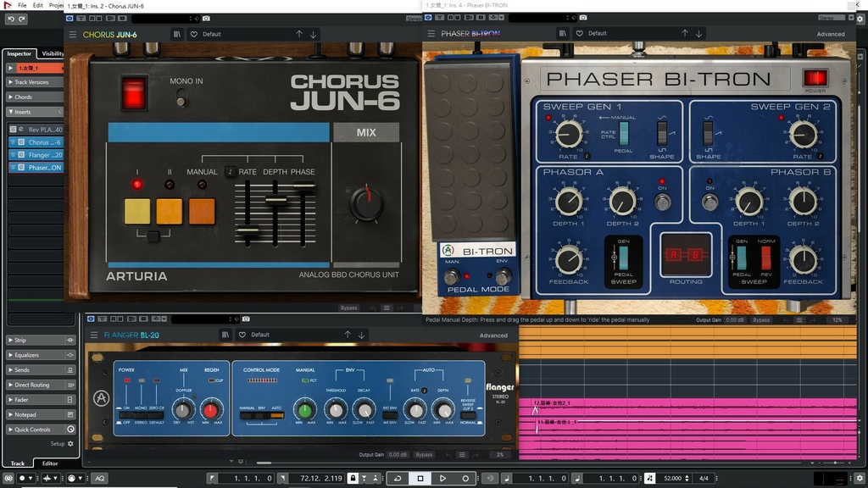Click the Sweep Gen 1 RATE knob
Screen dimensions: 868x488
(569, 134)
